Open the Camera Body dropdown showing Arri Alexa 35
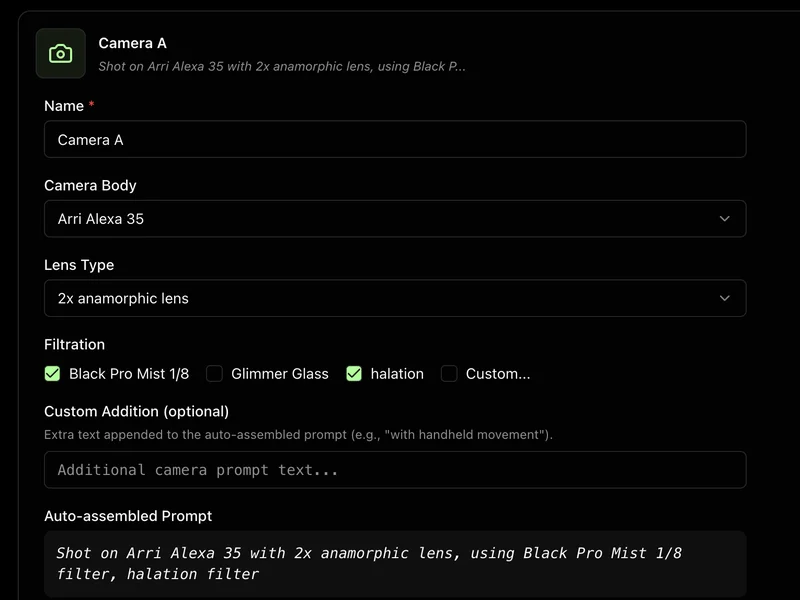Image resolution: width=800 pixels, height=600 pixels. click(395, 219)
